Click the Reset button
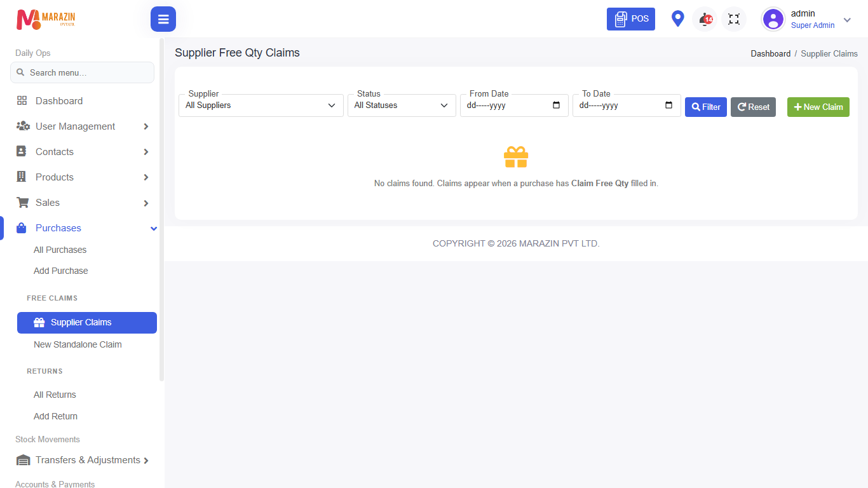868x488 pixels. pyautogui.click(x=753, y=107)
